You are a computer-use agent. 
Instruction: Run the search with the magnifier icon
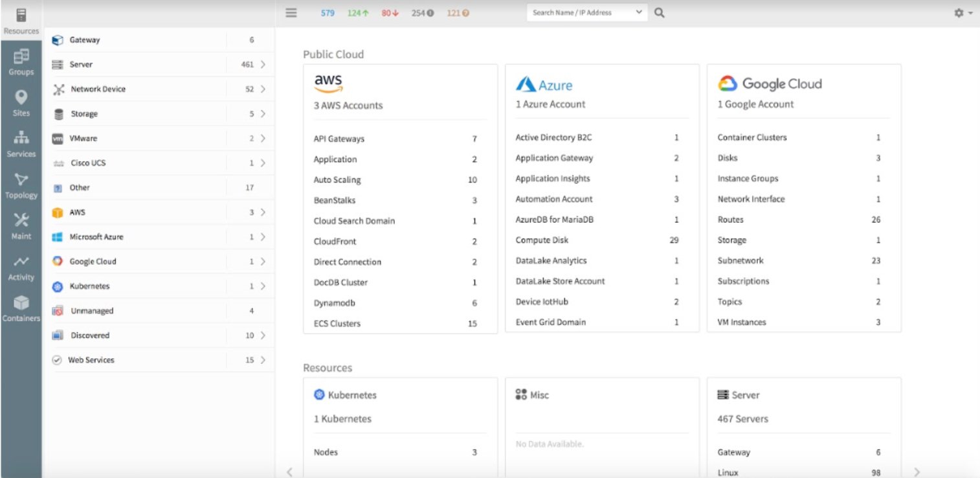[660, 12]
